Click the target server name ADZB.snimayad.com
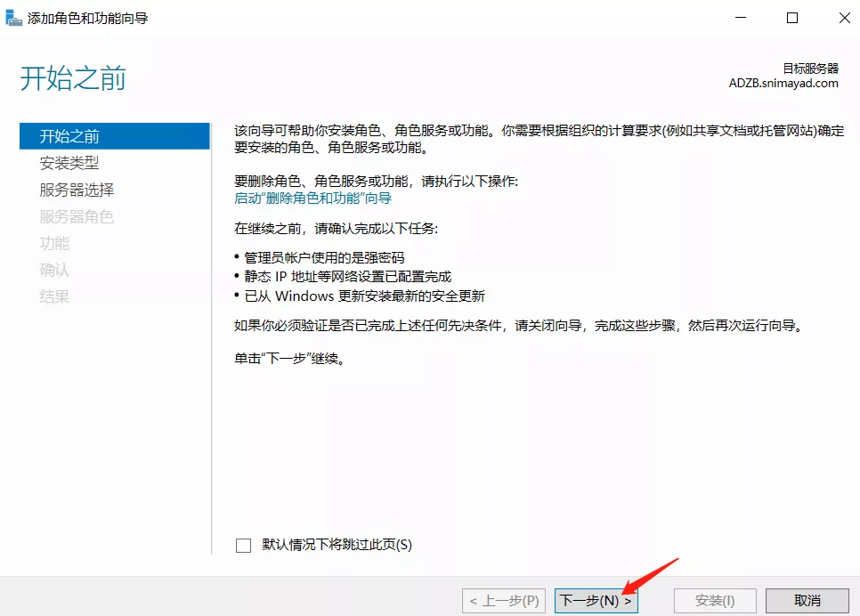Image resolution: width=860 pixels, height=616 pixels. [783, 83]
